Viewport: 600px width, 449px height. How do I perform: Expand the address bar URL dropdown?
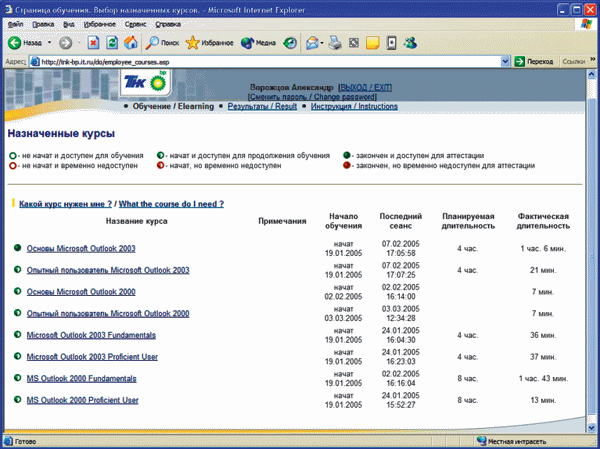point(505,61)
